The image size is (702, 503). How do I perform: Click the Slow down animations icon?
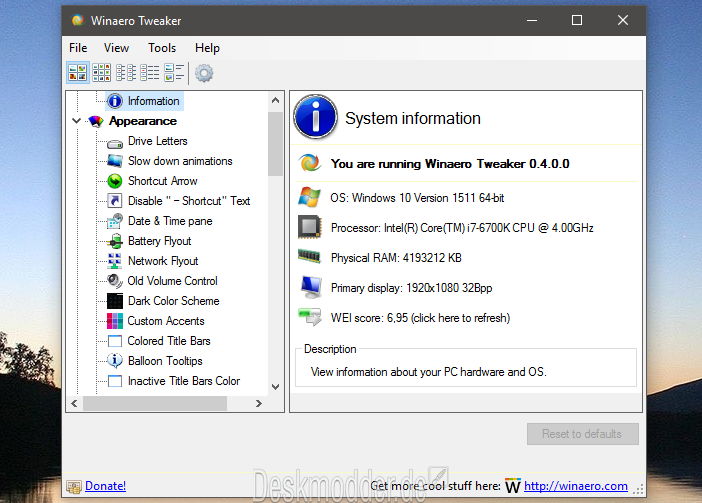coord(115,161)
